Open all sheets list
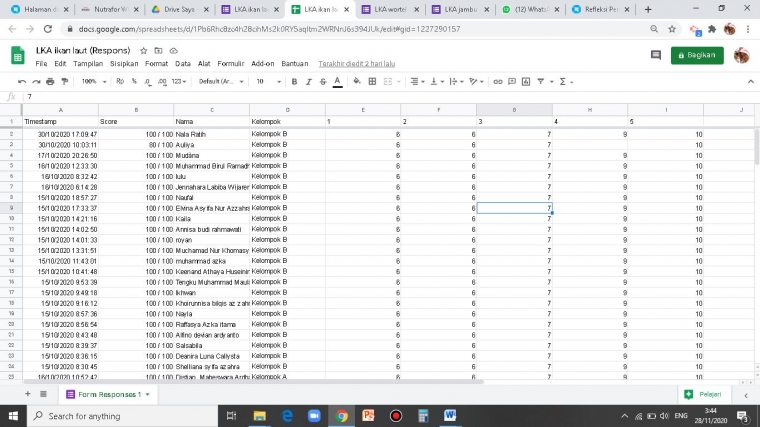The image size is (760, 427). [43, 394]
